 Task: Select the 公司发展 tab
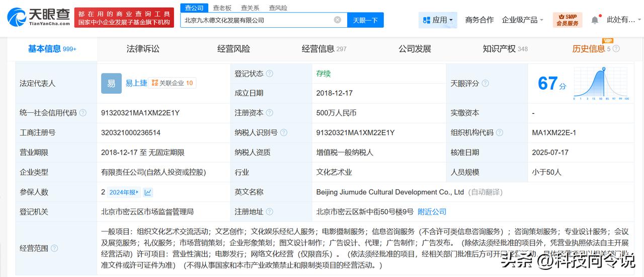point(415,49)
